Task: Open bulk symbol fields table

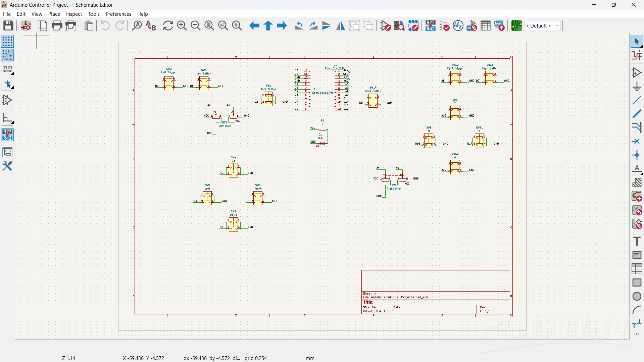Action: [485, 25]
